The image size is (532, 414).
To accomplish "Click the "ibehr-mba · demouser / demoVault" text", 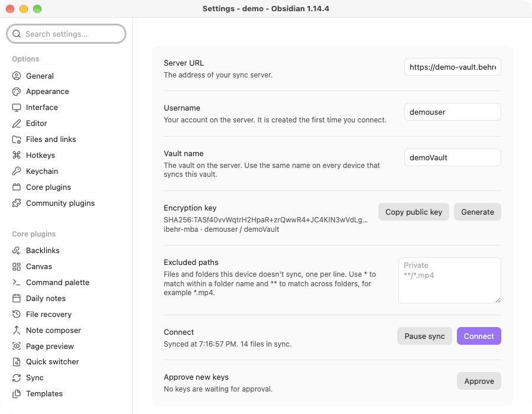I will coord(222,229).
